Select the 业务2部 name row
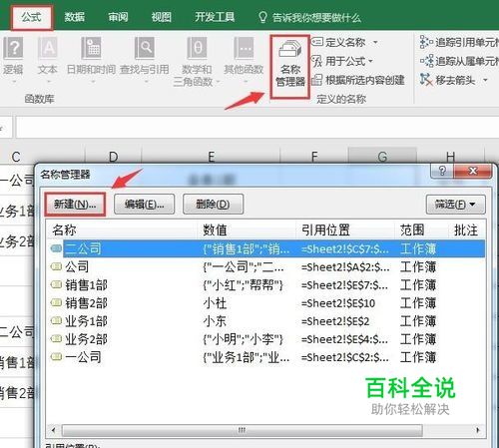The width and height of the screenshot is (499, 448). (x=266, y=339)
